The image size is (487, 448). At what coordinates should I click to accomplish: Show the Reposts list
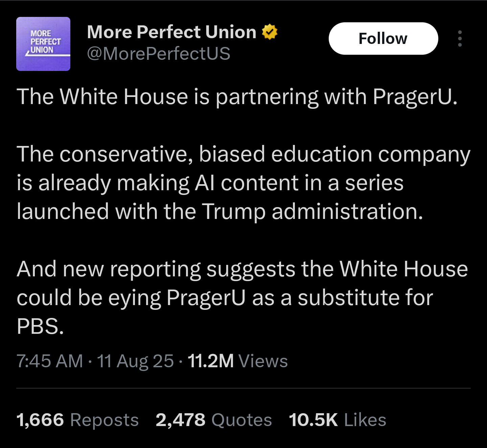105,420
